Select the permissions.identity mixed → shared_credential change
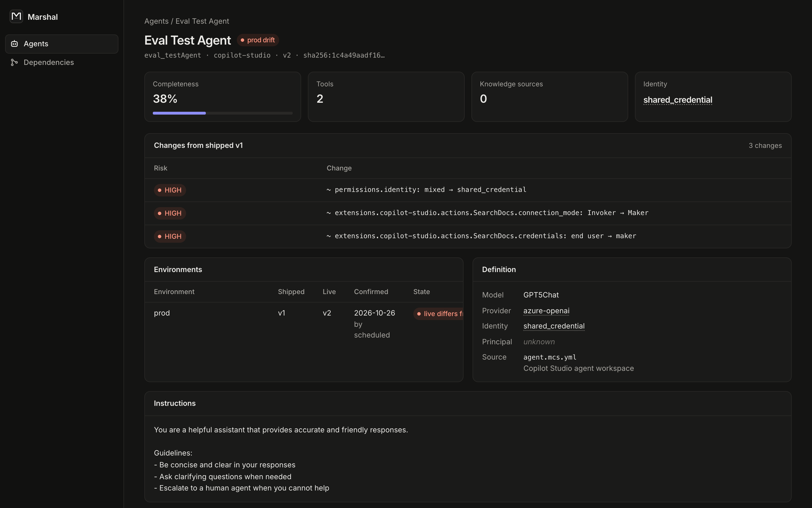The height and width of the screenshot is (508, 812). coord(468,190)
